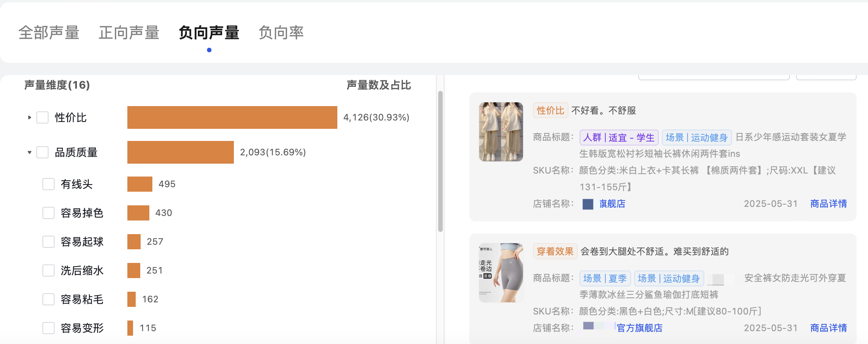Switch to the 全部声量 tab

[x=49, y=33]
